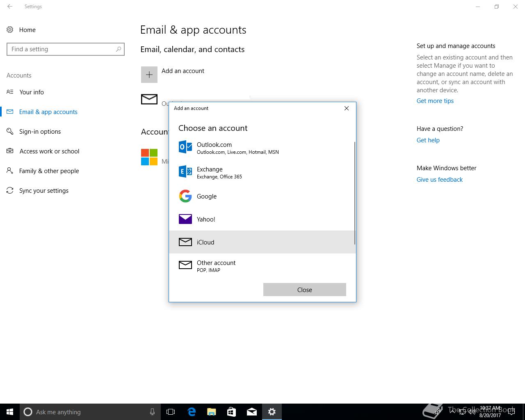The image size is (525, 420).
Task: Click the Settings gear on taskbar
Action: (272, 412)
